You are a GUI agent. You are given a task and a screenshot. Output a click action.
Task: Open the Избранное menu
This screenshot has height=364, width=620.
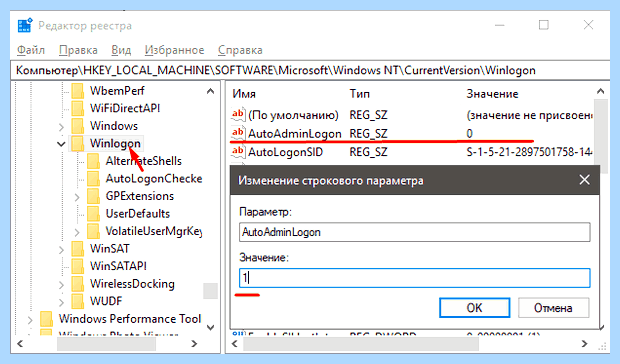[174, 50]
